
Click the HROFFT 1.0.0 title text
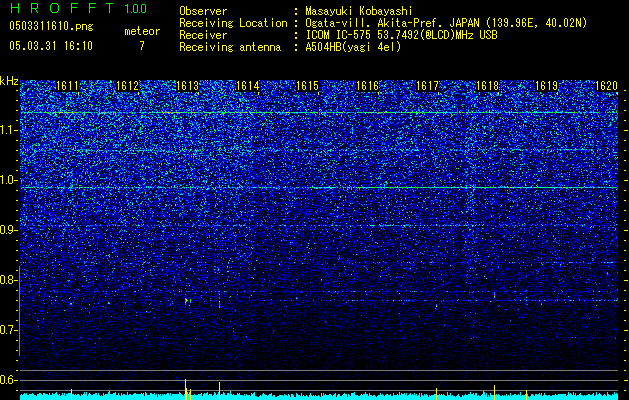pos(79,8)
